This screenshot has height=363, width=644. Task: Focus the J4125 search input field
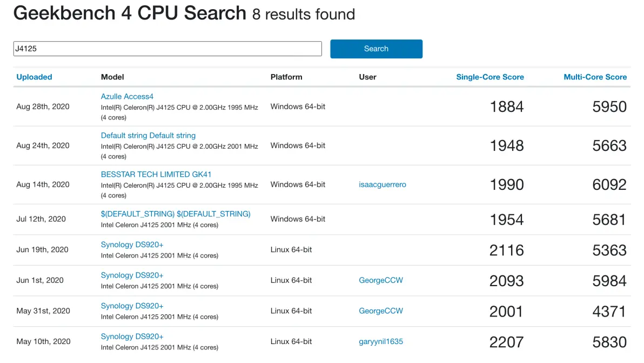pyautogui.click(x=167, y=49)
